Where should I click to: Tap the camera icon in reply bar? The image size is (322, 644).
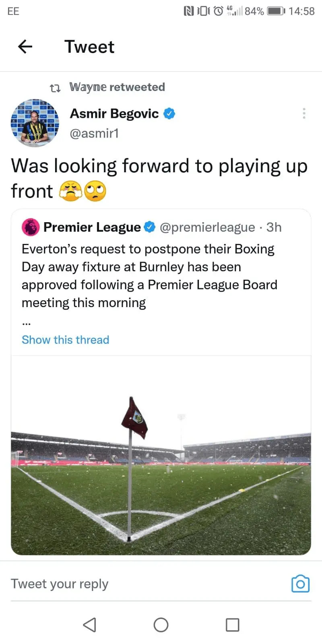pos(300,584)
